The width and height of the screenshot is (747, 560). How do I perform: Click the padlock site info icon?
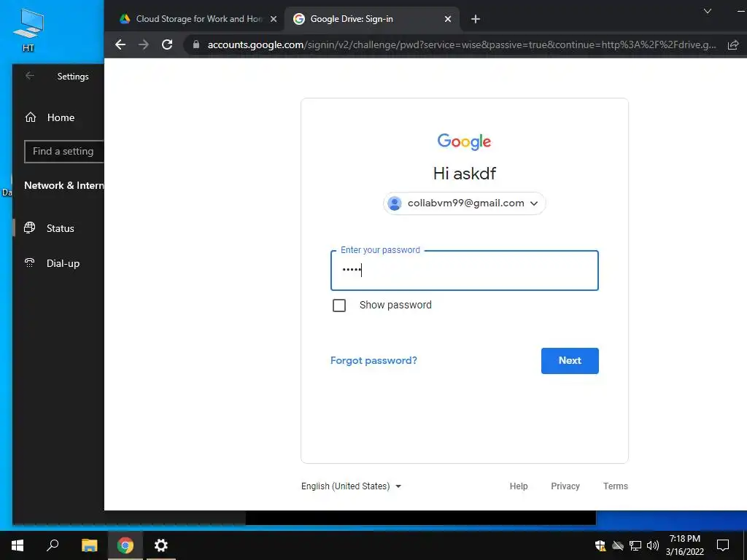point(196,44)
